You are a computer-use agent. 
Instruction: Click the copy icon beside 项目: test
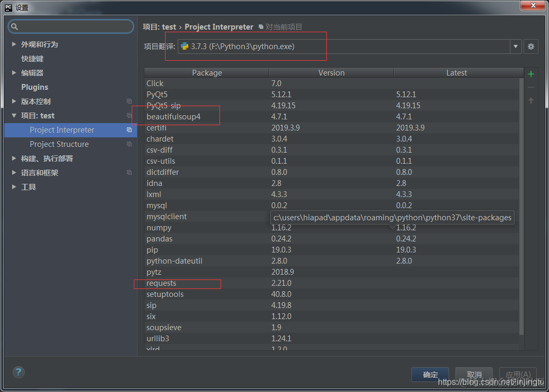pyautogui.click(x=129, y=115)
